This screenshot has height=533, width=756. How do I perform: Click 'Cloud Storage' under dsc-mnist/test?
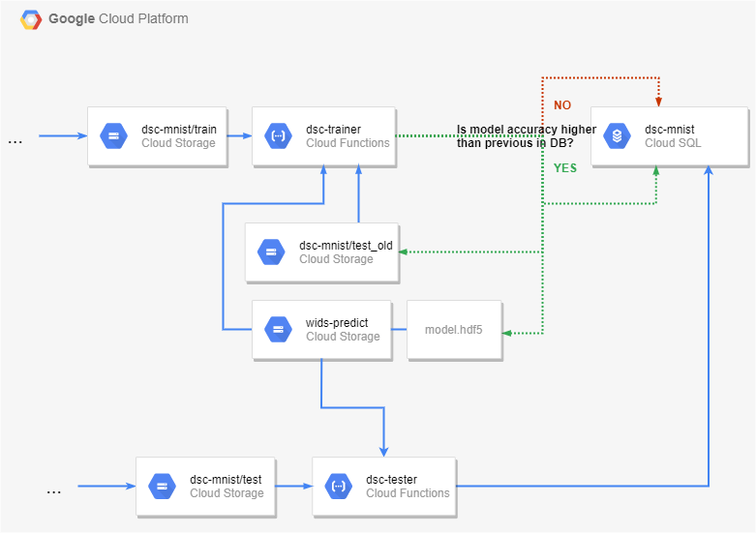[227, 493]
